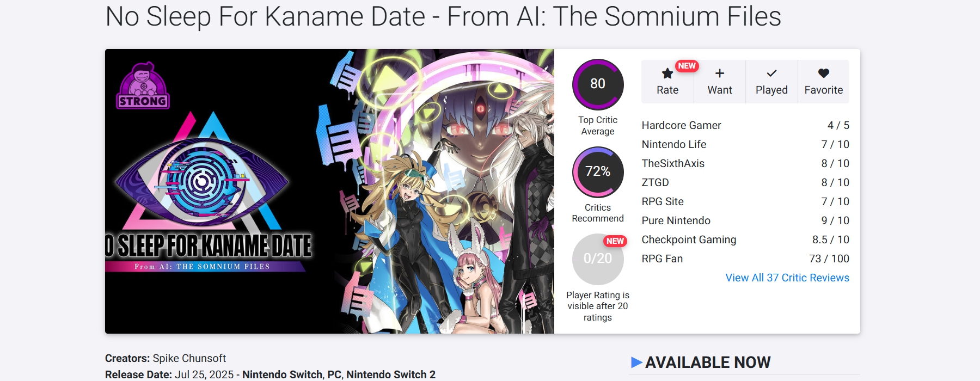Open the Checkpoint Gaming review

pos(689,239)
